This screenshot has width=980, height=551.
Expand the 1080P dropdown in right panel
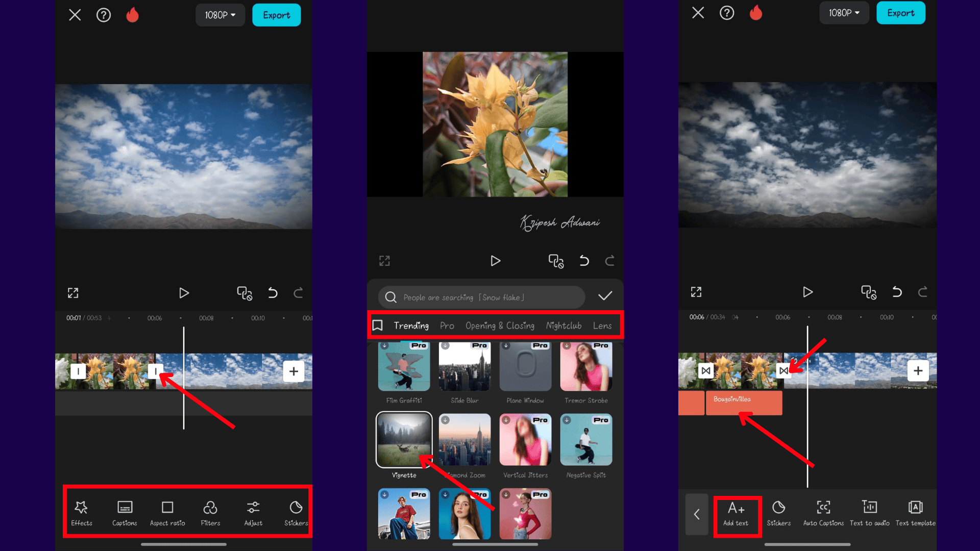(844, 13)
